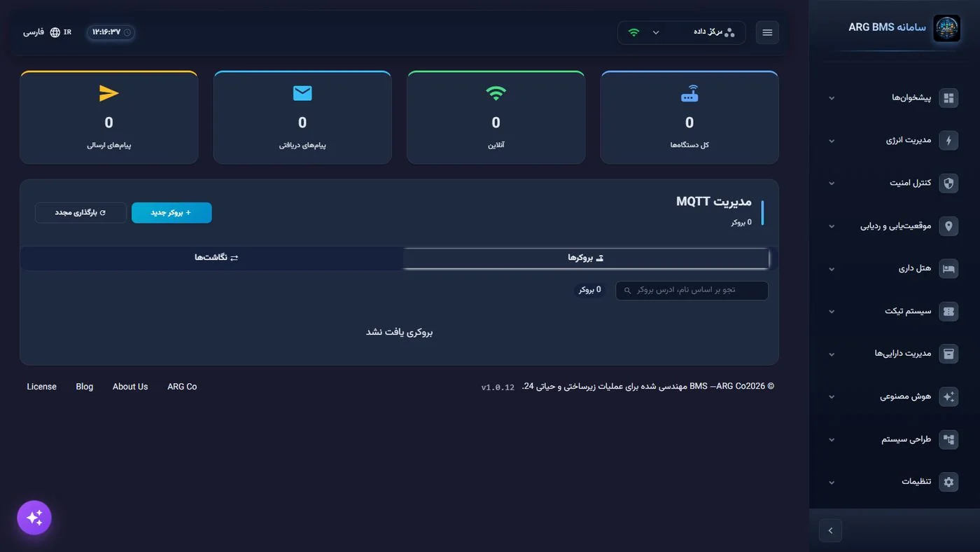Expand the هتل داری menu chevron

[x=832, y=269]
